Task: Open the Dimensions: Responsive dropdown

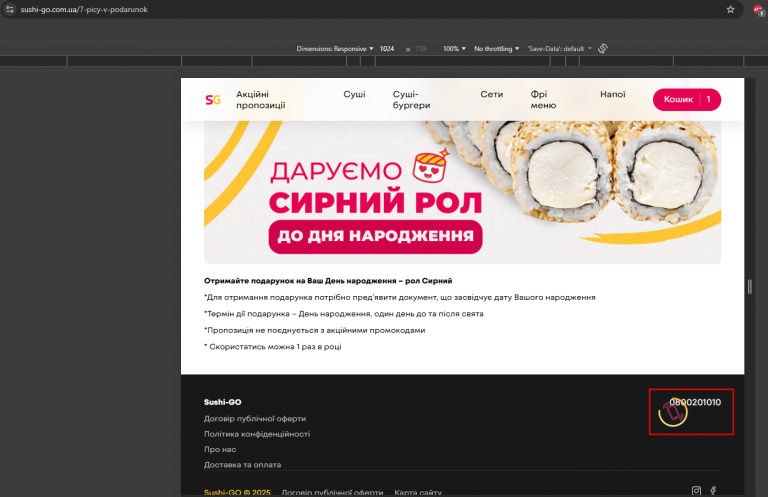Action: [335, 48]
